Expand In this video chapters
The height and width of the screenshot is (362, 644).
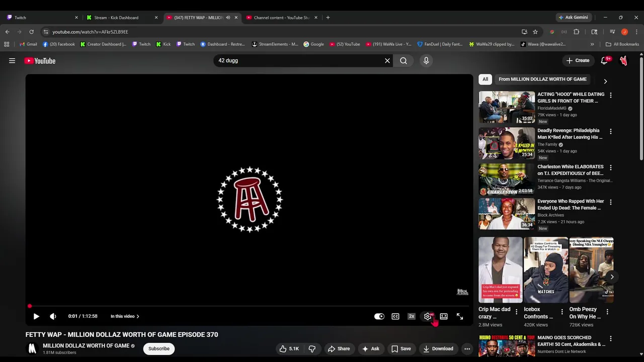pos(125,316)
